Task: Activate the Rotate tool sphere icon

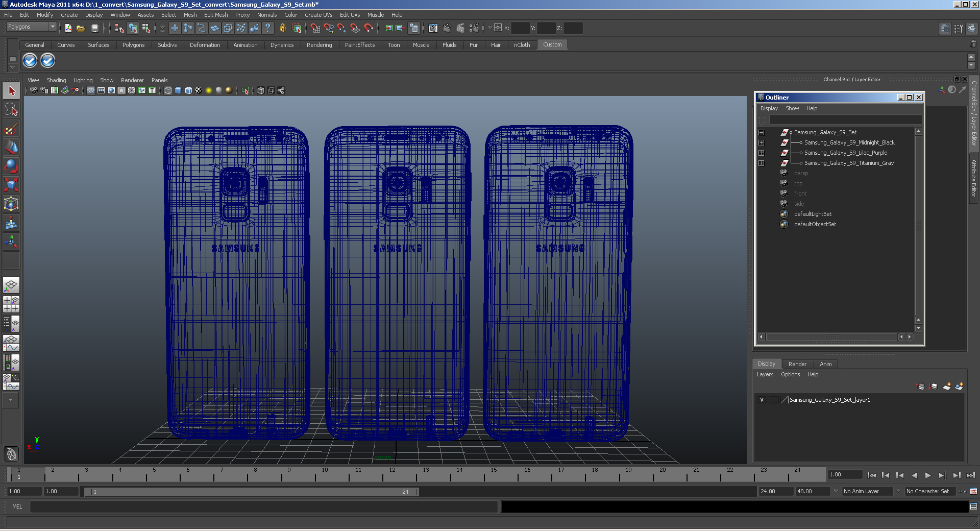Action: coord(11,166)
